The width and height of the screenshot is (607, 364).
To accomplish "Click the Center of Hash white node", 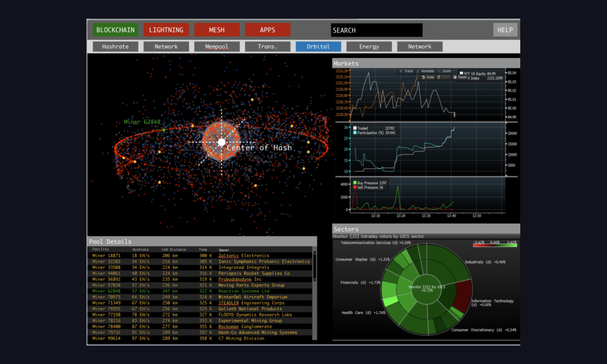I will click(222, 142).
